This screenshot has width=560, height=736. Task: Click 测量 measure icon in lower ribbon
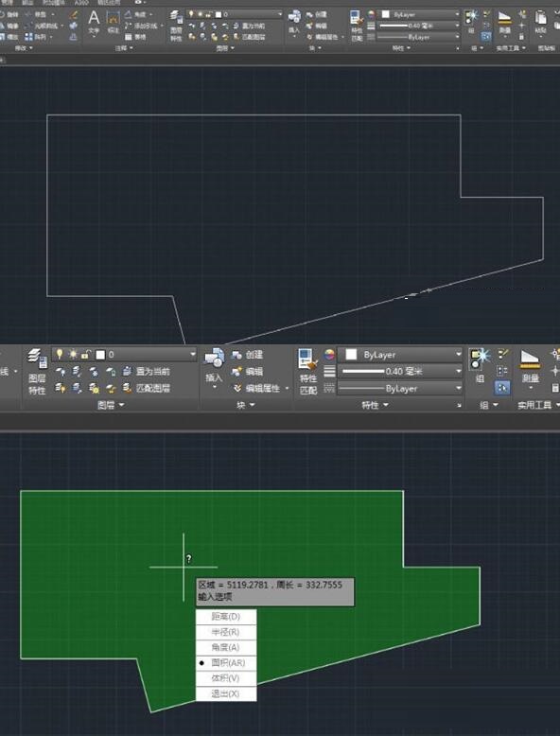coord(530,360)
